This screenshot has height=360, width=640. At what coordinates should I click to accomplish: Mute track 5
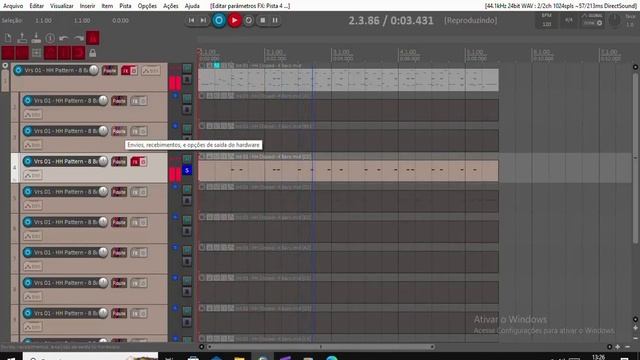coord(187,189)
